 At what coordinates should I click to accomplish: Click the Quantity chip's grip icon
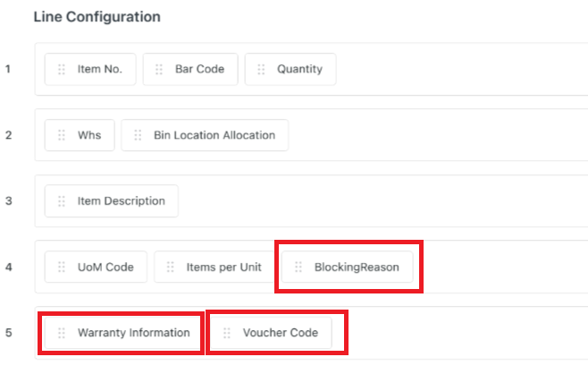coord(260,69)
